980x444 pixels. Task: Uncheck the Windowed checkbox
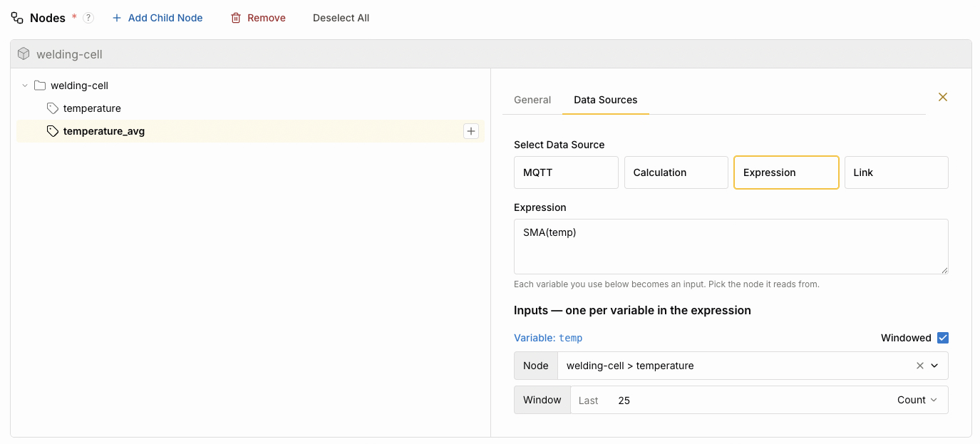click(943, 338)
